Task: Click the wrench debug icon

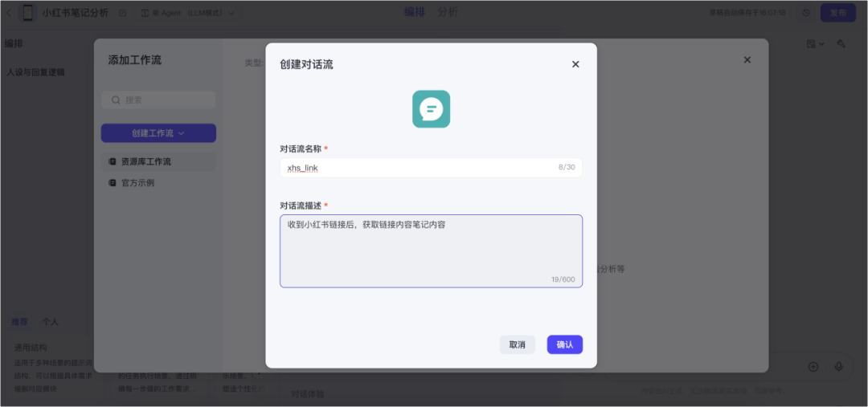Action: (841, 43)
